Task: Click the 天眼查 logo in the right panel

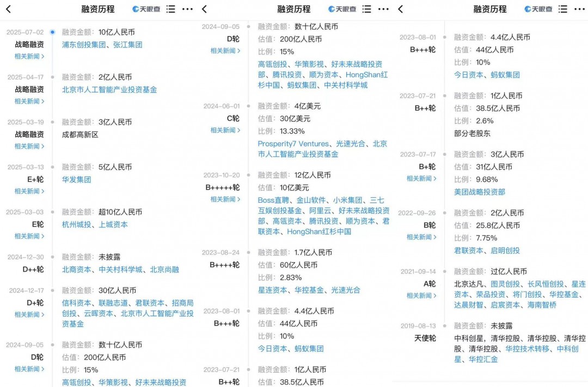Action: pos(538,9)
